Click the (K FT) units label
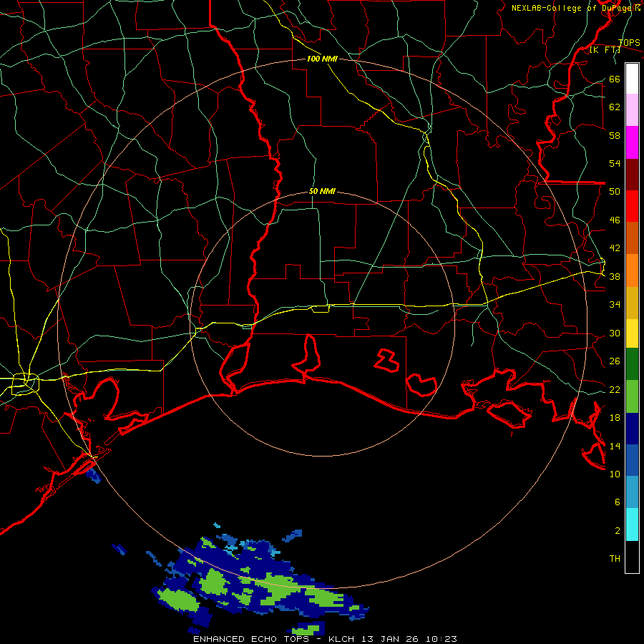 [605, 50]
